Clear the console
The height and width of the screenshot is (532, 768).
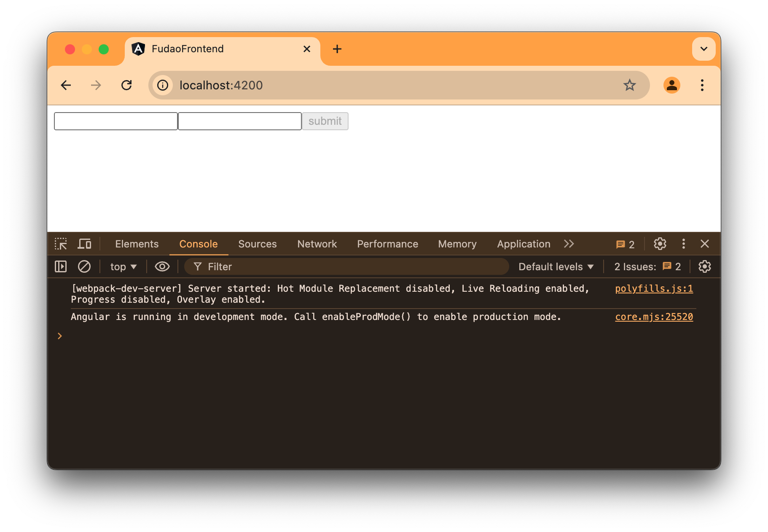(84, 266)
